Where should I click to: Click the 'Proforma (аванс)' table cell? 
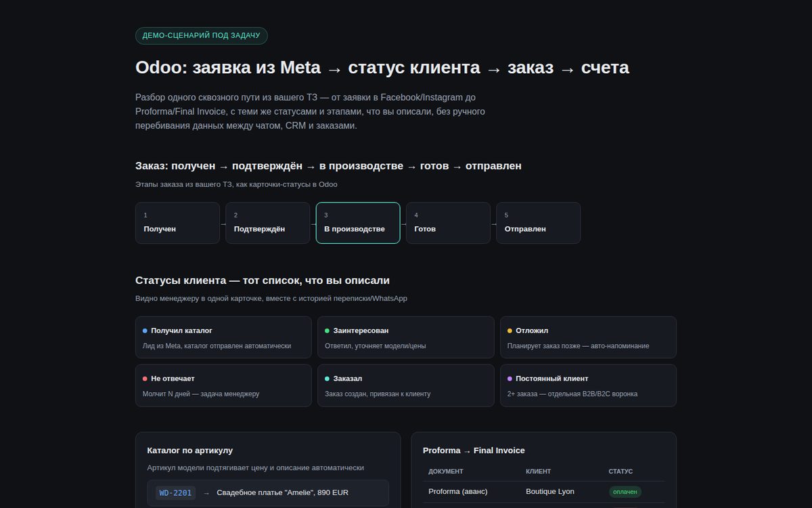coord(458,491)
